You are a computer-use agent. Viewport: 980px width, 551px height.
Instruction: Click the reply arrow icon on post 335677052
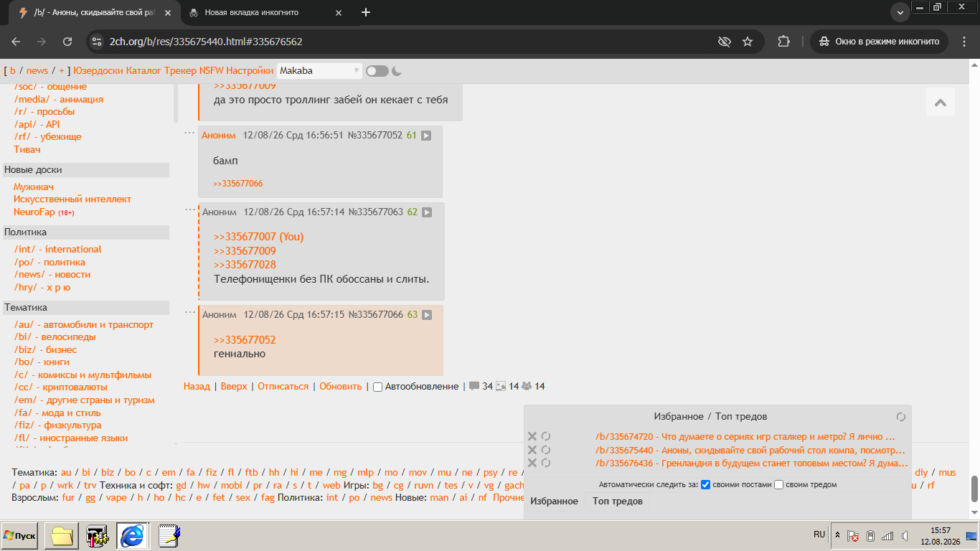426,136
